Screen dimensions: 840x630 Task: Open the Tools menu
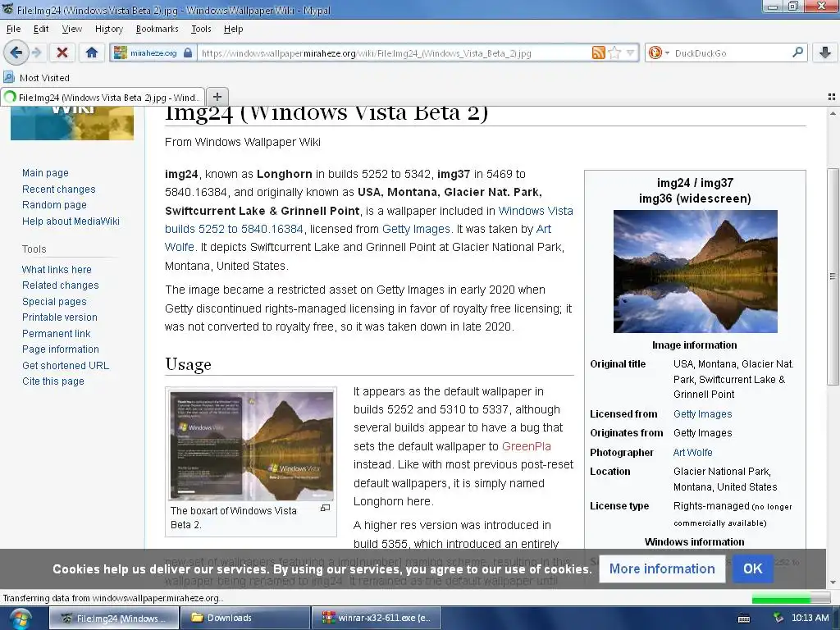pyautogui.click(x=201, y=29)
